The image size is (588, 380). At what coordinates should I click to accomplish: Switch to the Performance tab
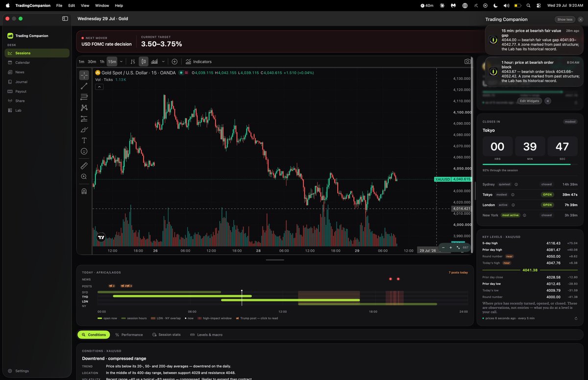[129, 334]
